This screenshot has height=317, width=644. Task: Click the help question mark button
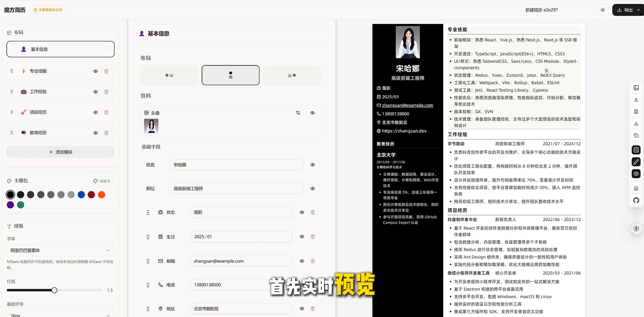pyautogui.click(x=636, y=229)
